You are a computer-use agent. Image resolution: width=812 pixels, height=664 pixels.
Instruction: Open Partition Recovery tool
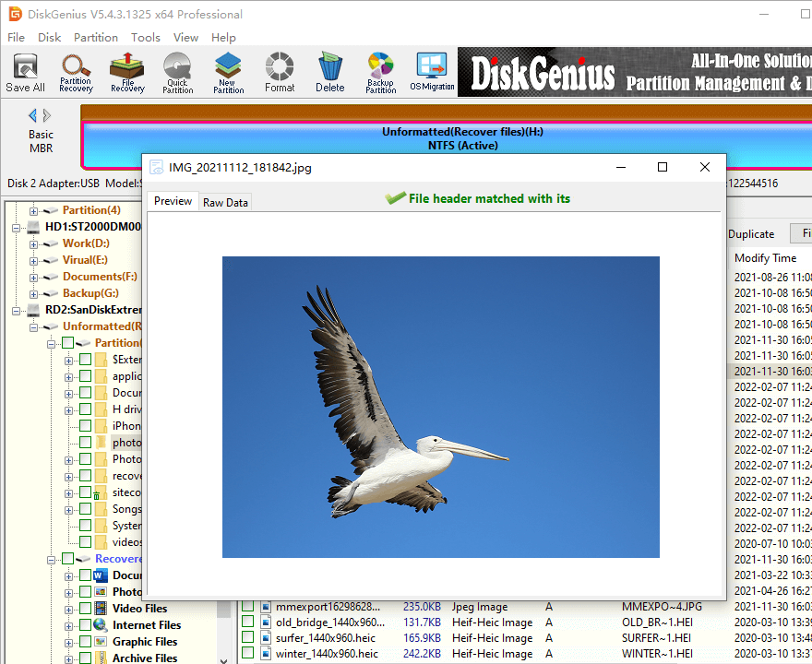pyautogui.click(x=76, y=72)
